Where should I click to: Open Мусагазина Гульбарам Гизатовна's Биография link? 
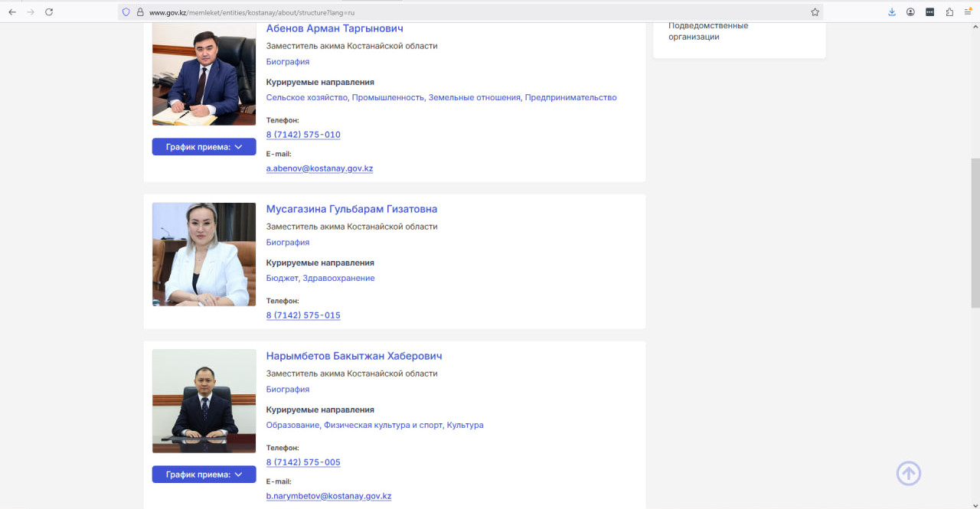(x=288, y=243)
